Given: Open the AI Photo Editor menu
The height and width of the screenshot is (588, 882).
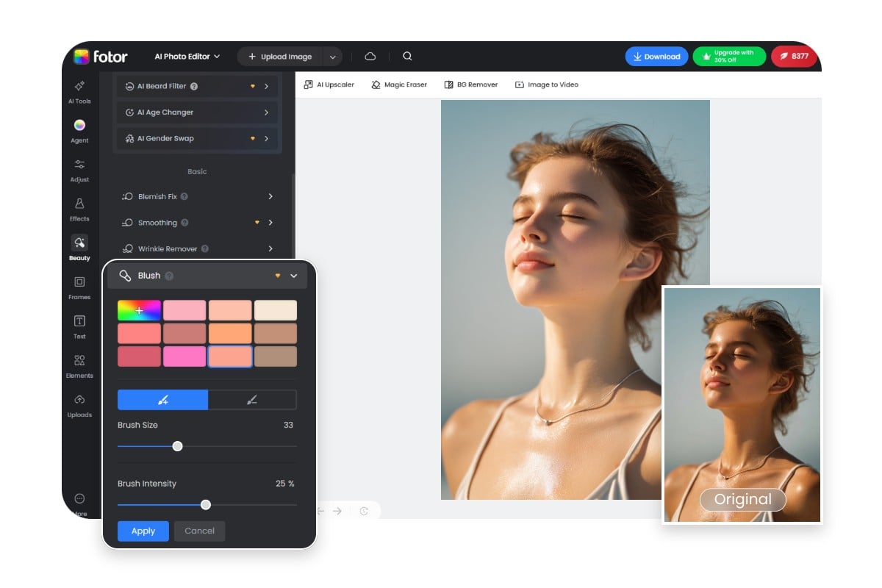Looking at the screenshot, I should tap(186, 56).
